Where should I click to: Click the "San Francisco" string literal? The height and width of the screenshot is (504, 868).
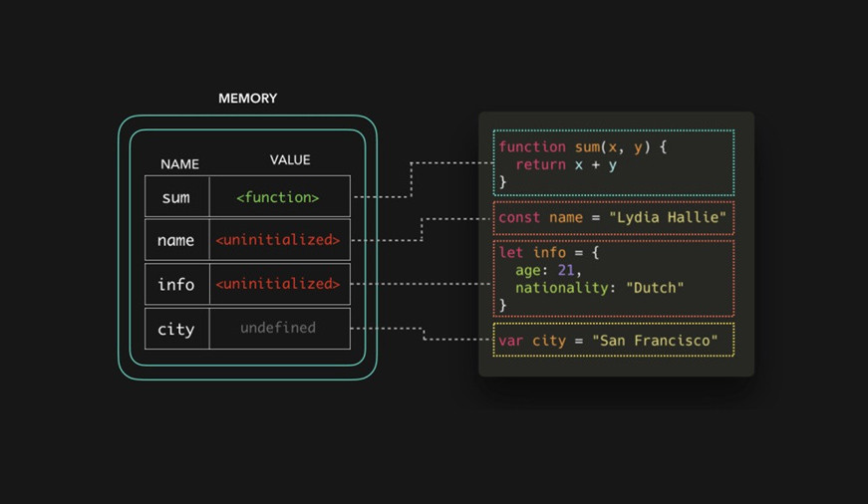655,341
